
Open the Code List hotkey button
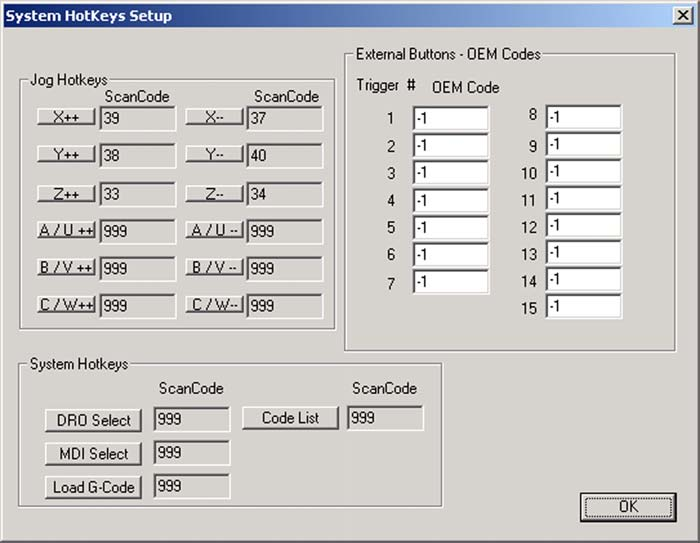click(290, 418)
